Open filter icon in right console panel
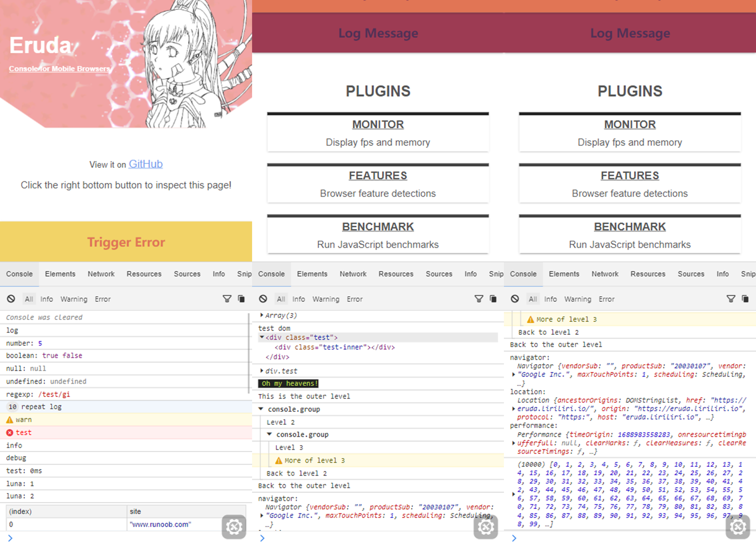Image resolution: width=756 pixels, height=545 pixels. coord(731,299)
